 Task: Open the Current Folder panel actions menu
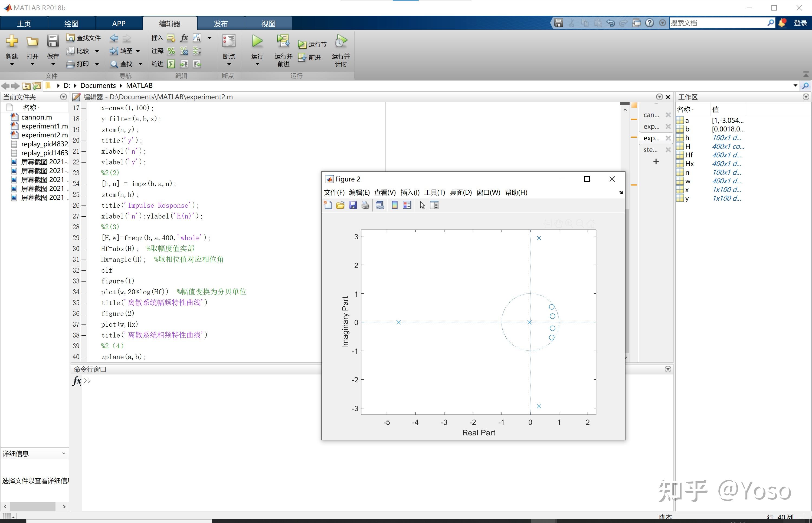(64, 97)
